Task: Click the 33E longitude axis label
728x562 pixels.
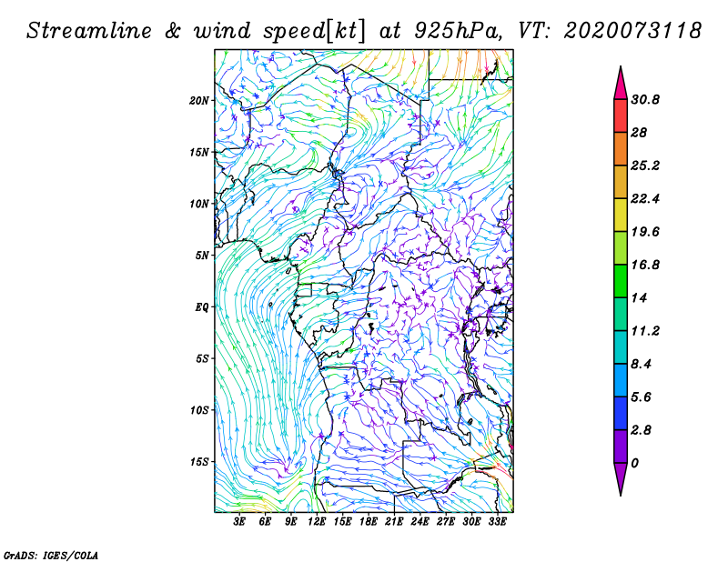Action: [498, 522]
